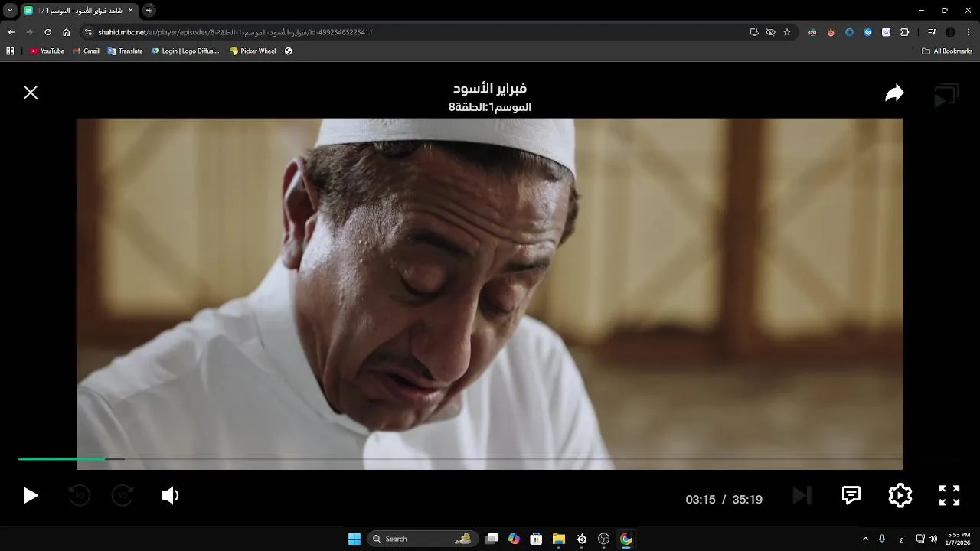Open the globe bookmark after Picker Wheel
The height and width of the screenshot is (551, 980).
pyautogui.click(x=289, y=51)
